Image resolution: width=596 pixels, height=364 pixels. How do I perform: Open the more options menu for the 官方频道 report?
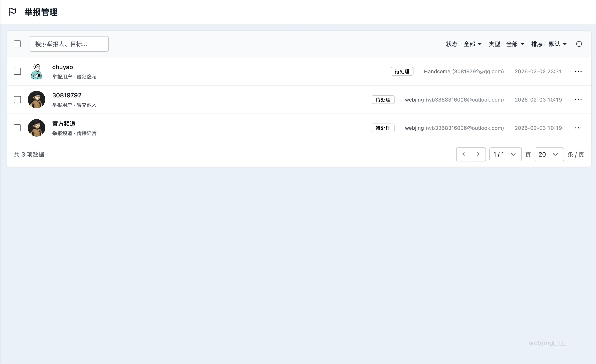pos(578,128)
